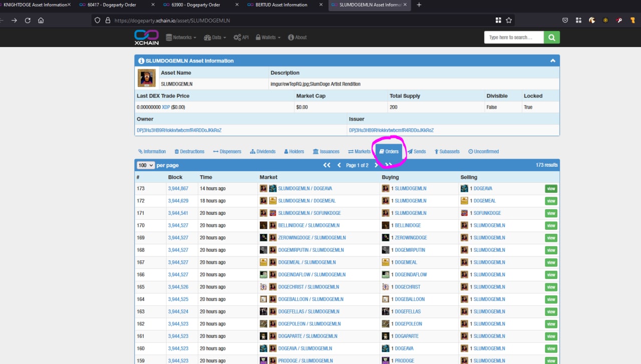This screenshot has height=364, width=641.
Task: Switch to the Information tab
Action: click(x=152, y=152)
